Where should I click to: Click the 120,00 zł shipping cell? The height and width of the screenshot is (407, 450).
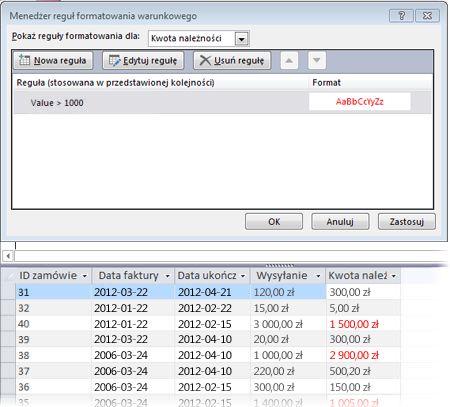tap(288, 292)
